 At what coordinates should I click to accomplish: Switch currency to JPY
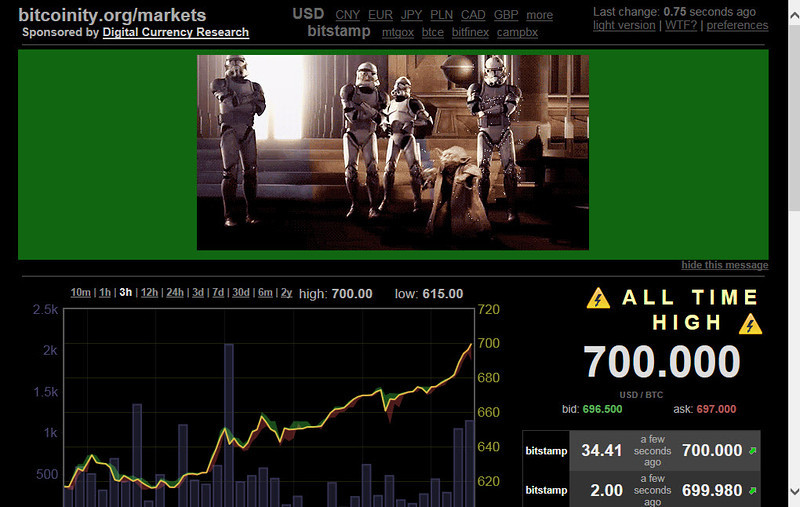coord(411,15)
